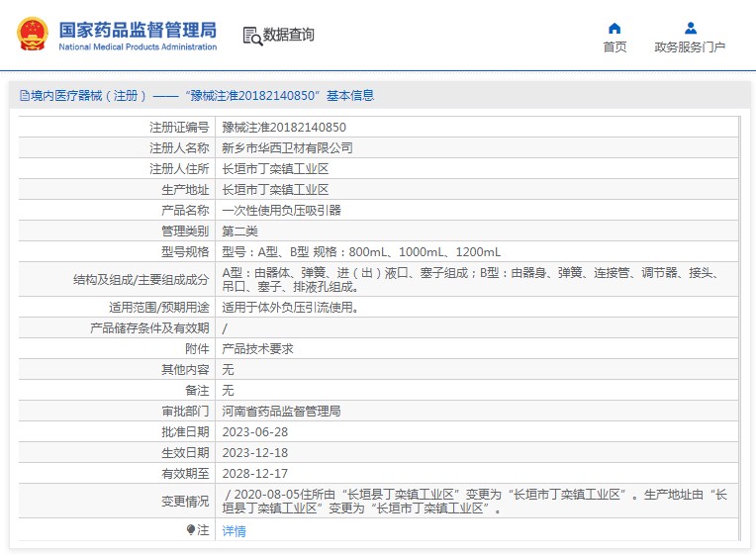Select date 2028-12-17
Screen dimensions: 756x555
pos(255,473)
